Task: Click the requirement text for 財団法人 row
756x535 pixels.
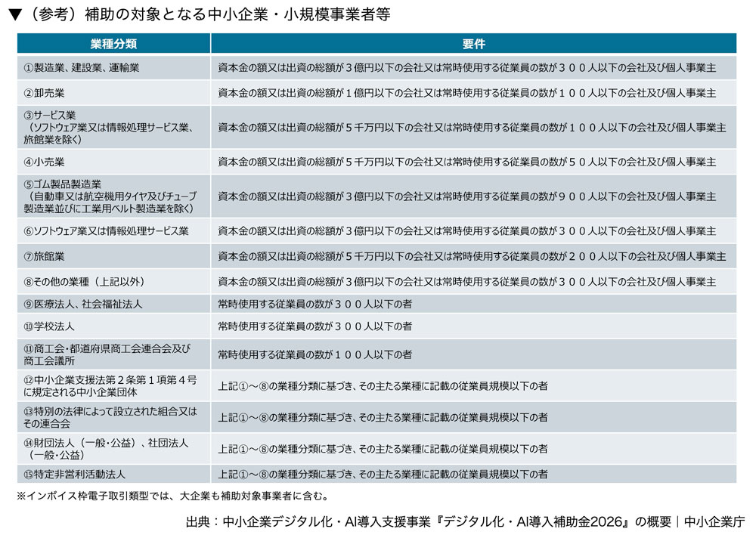Action: 383,449
